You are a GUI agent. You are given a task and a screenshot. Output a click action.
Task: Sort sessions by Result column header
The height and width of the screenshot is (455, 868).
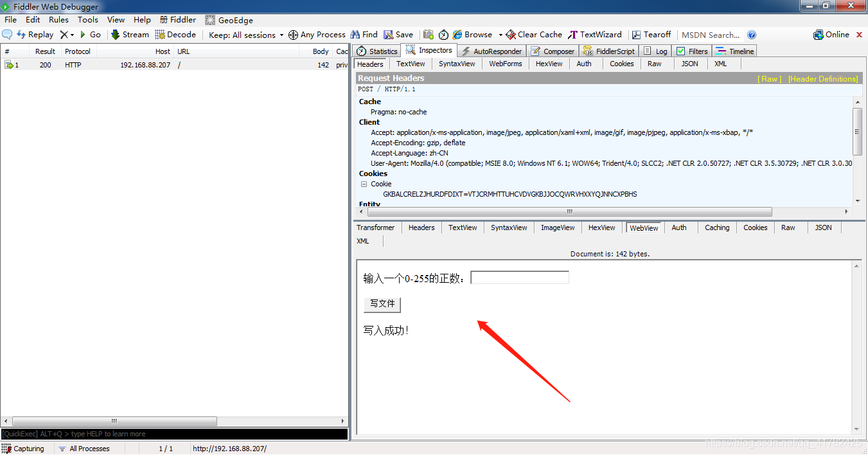click(45, 51)
